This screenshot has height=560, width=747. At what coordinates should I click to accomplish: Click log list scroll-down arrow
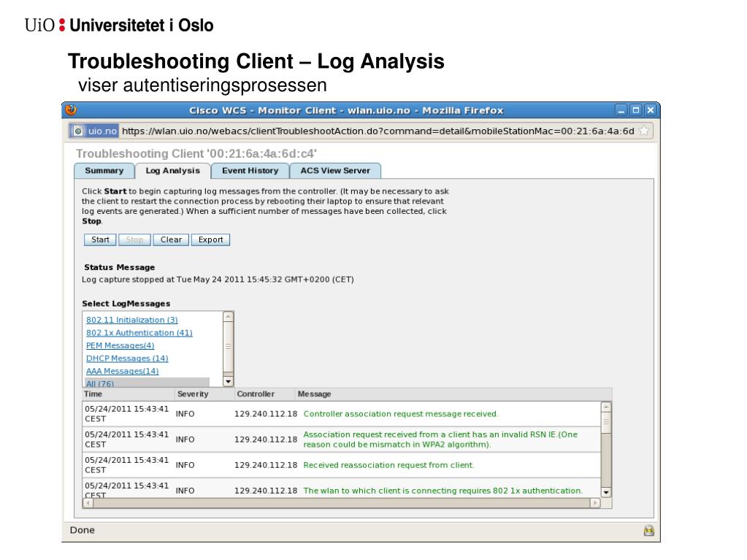(x=229, y=381)
